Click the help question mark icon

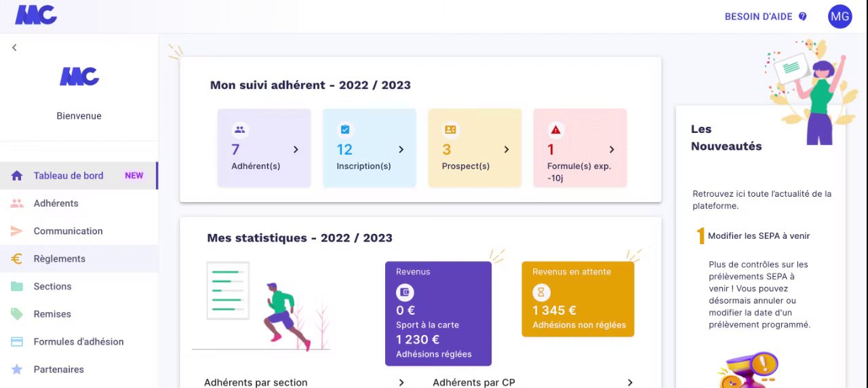pos(803,16)
